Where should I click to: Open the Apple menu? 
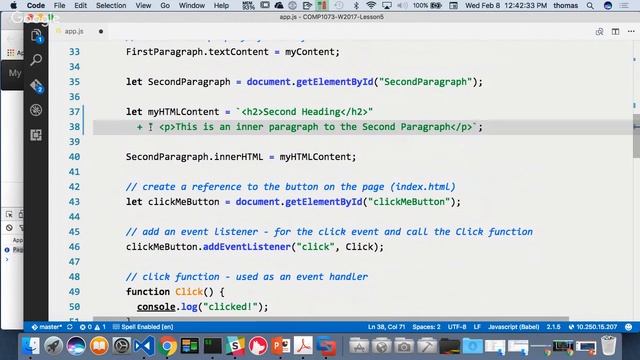13,5
